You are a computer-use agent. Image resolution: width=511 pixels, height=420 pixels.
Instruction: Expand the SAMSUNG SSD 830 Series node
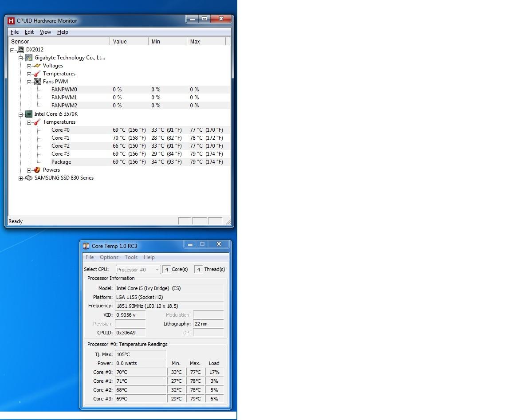(20, 179)
